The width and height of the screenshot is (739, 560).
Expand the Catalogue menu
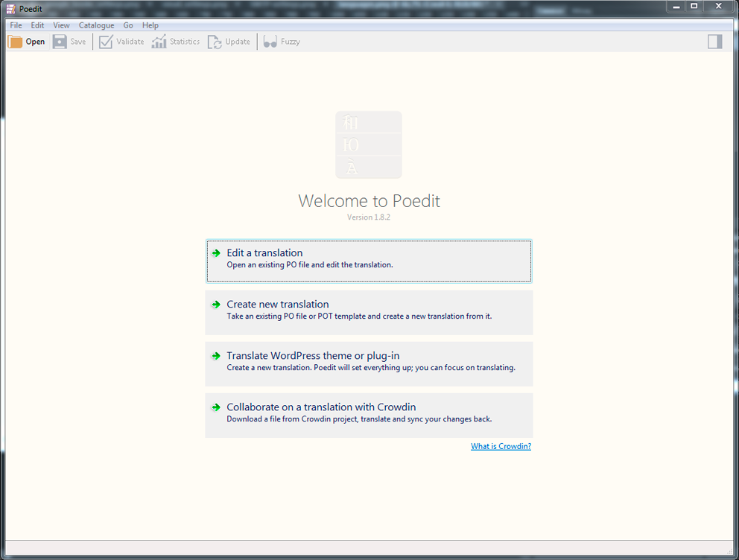[97, 25]
